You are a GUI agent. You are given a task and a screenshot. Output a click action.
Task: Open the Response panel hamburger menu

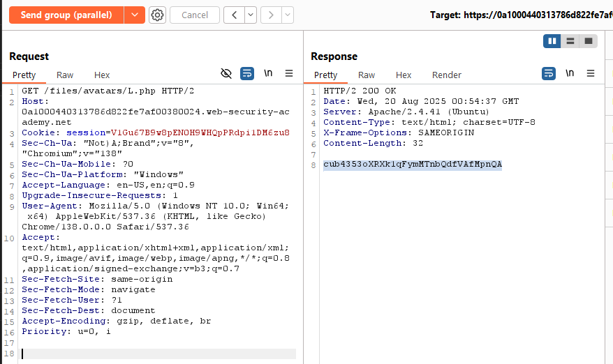pos(591,73)
